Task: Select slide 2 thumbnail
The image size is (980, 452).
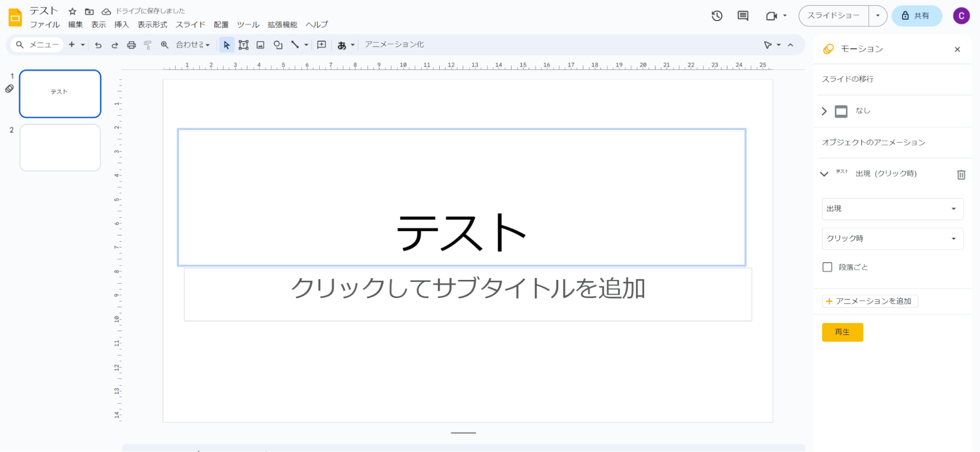Action: coord(60,148)
